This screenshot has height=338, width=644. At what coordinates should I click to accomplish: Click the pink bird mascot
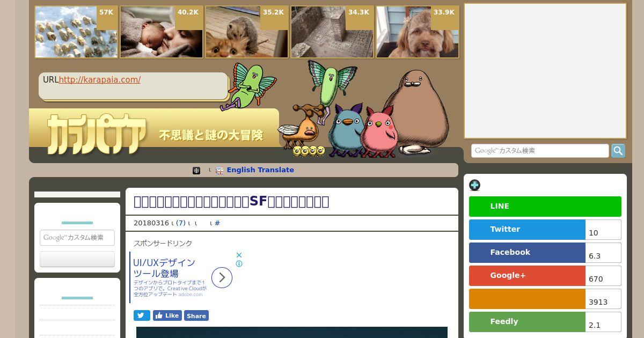379,131
